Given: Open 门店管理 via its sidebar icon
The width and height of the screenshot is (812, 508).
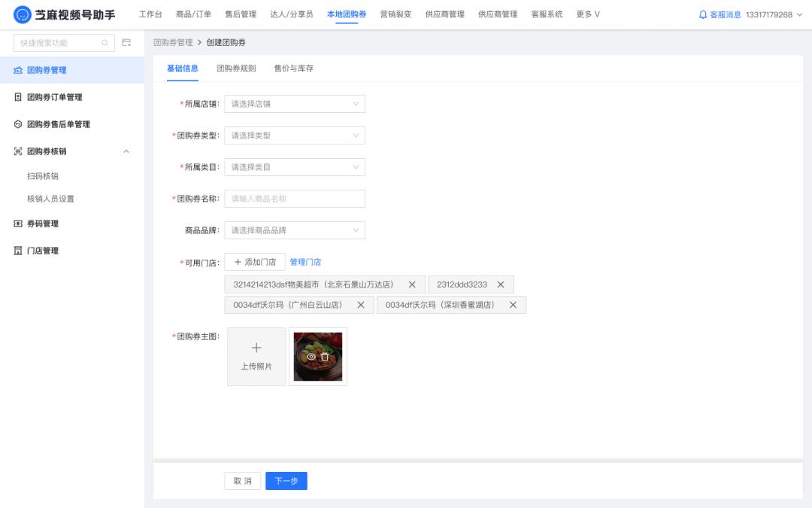Looking at the screenshot, I should [17, 250].
